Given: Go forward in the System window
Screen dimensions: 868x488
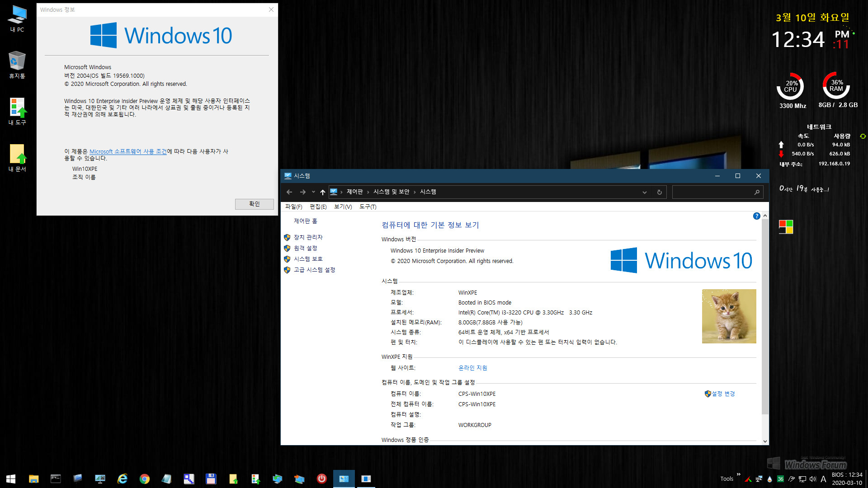Looking at the screenshot, I should tap(302, 192).
